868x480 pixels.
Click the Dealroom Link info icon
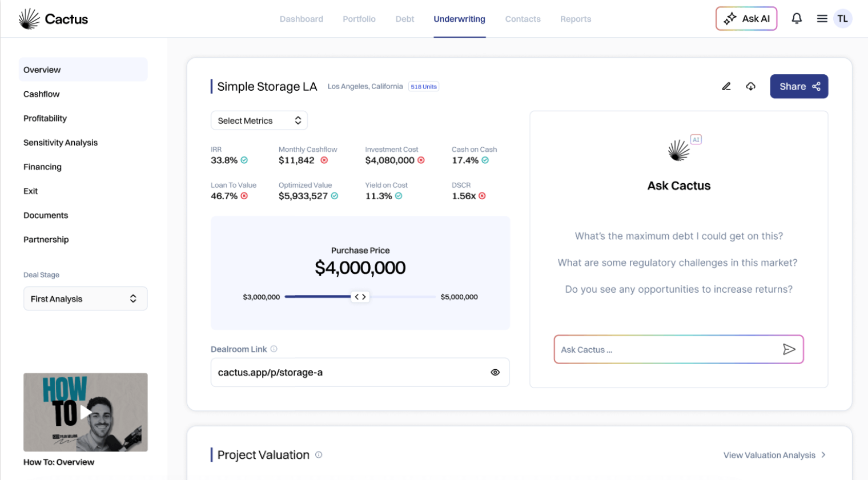pos(274,349)
